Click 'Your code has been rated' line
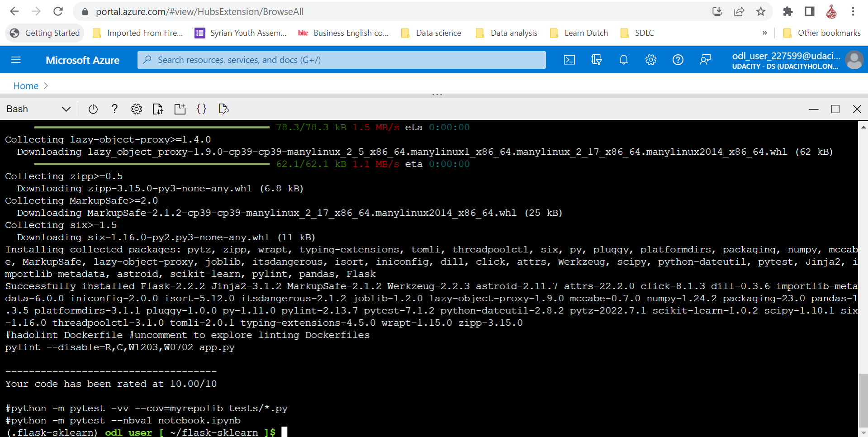Image resolution: width=868 pixels, height=437 pixels. (111, 384)
